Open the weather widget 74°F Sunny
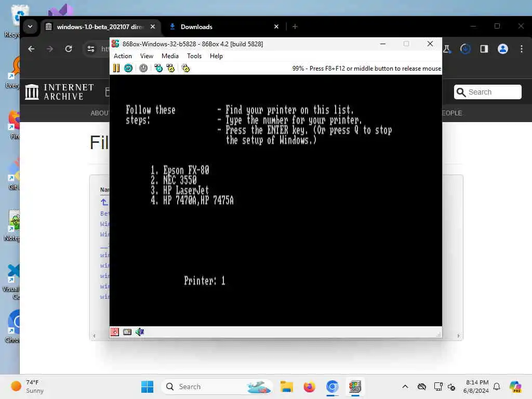 point(28,387)
